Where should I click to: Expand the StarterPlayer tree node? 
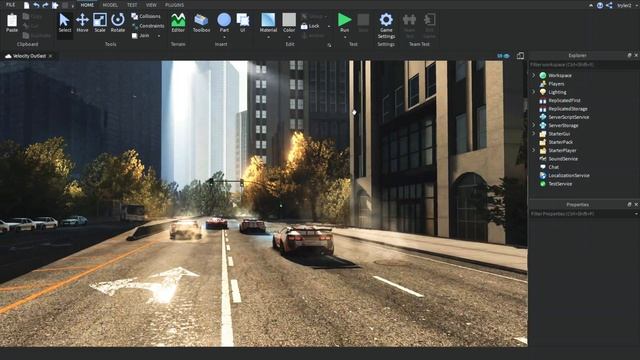click(533, 151)
